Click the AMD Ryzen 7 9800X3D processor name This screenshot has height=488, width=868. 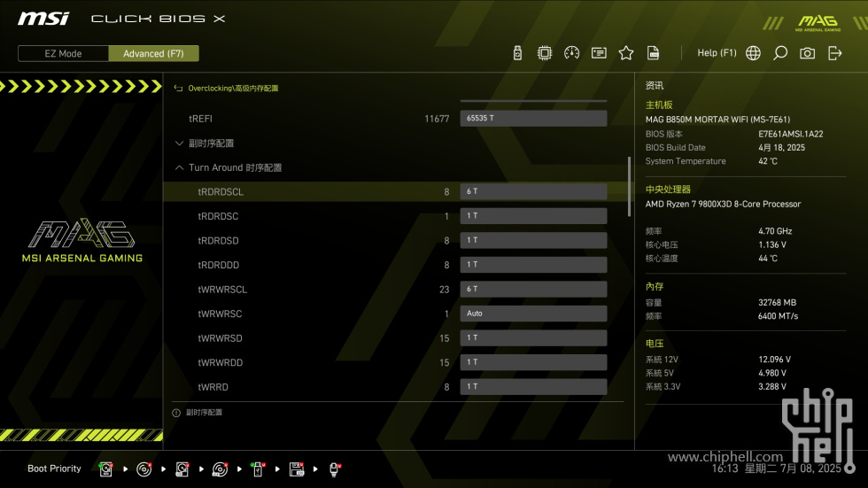(723, 205)
